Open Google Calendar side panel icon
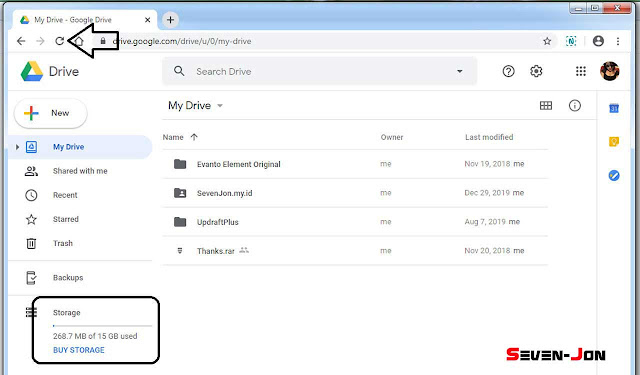Screen dimensions: 640x375 [x=614, y=108]
